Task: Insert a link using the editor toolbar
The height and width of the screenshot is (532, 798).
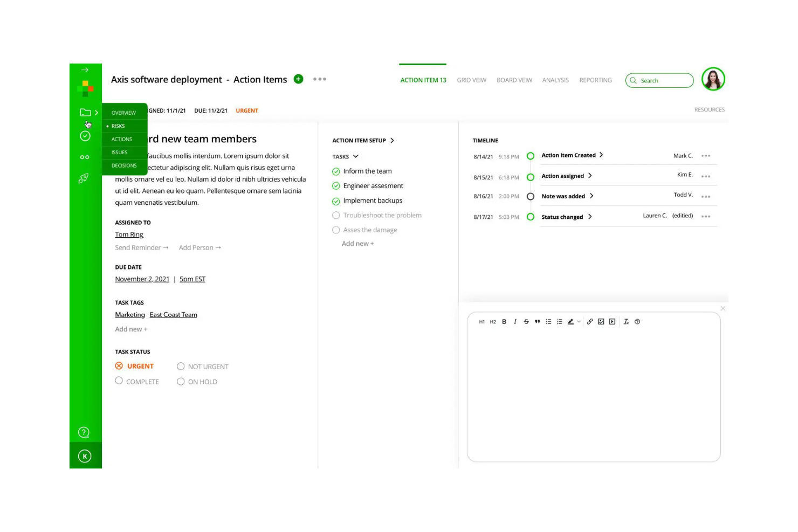Action: pyautogui.click(x=590, y=322)
